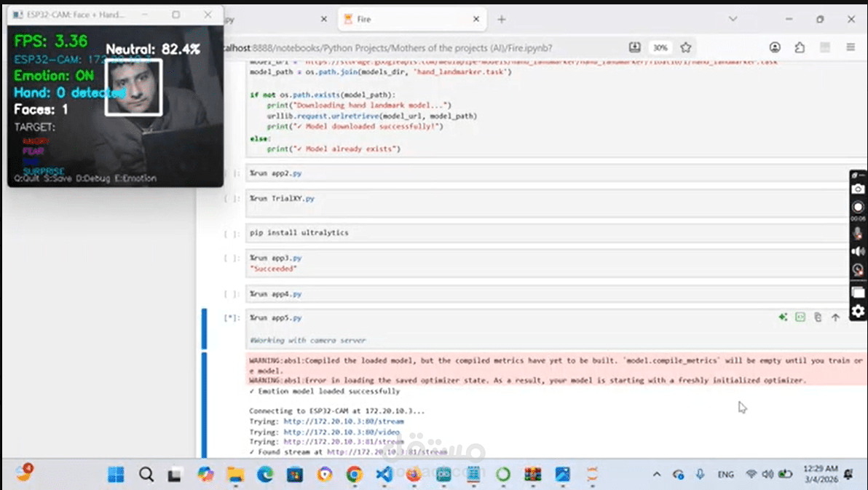Open the Firefox hamburger application menu

(x=851, y=47)
